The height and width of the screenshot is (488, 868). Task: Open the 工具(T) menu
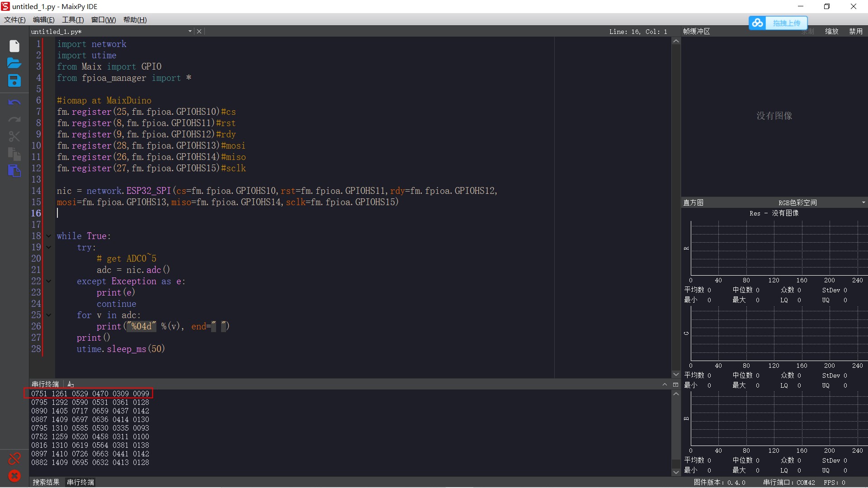(x=73, y=19)
